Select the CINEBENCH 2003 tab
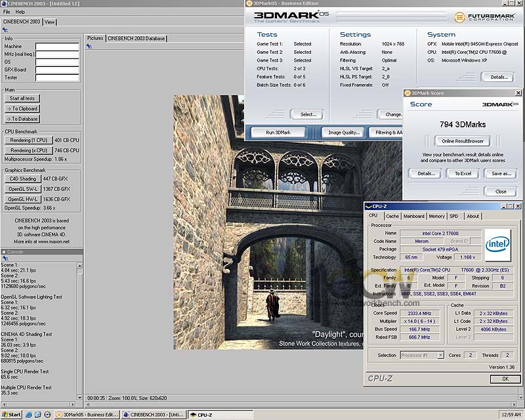Image resolution: width=525 pixels, height=420 pixels. click(x=22, y=22)
